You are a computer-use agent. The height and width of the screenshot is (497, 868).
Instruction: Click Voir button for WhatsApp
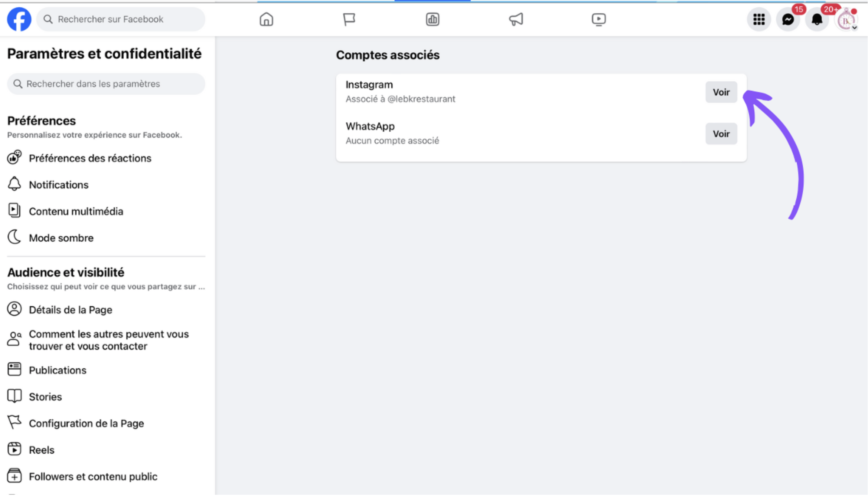click(721, 134)
